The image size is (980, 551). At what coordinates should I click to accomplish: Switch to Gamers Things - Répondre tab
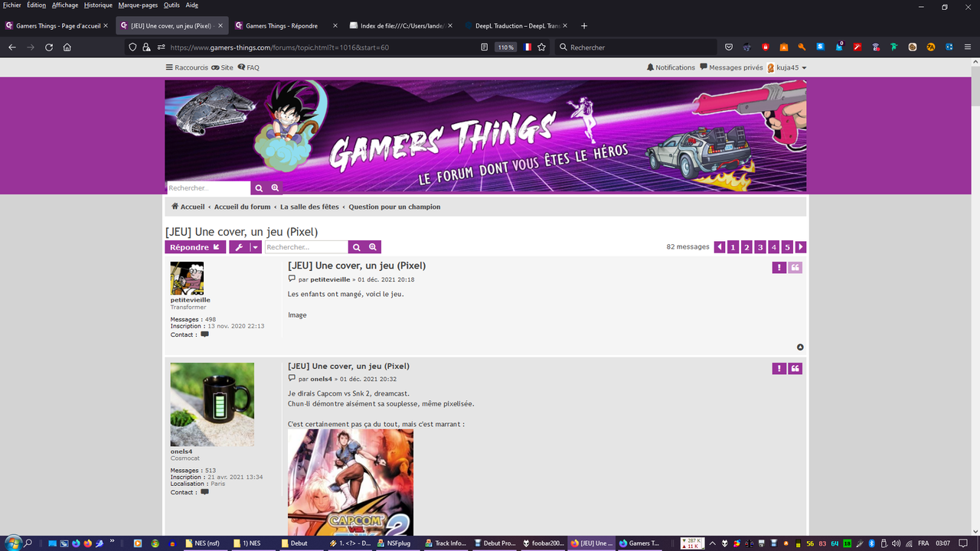click(x=287, y=25)
